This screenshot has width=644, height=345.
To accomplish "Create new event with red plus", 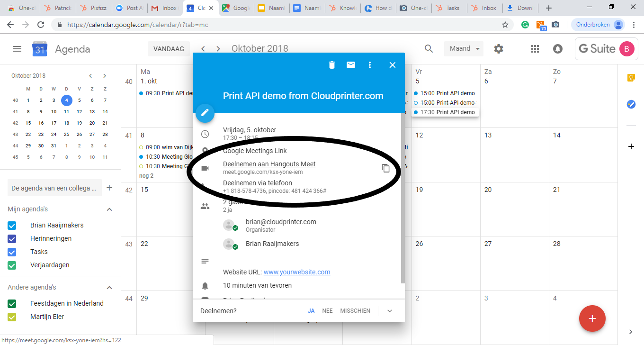I will [x=592, y=318].
